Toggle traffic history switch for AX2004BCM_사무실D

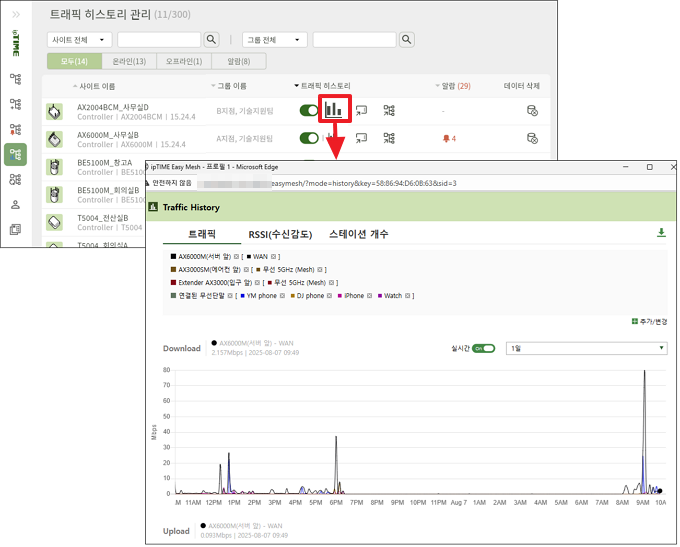[x=309, y=110]
